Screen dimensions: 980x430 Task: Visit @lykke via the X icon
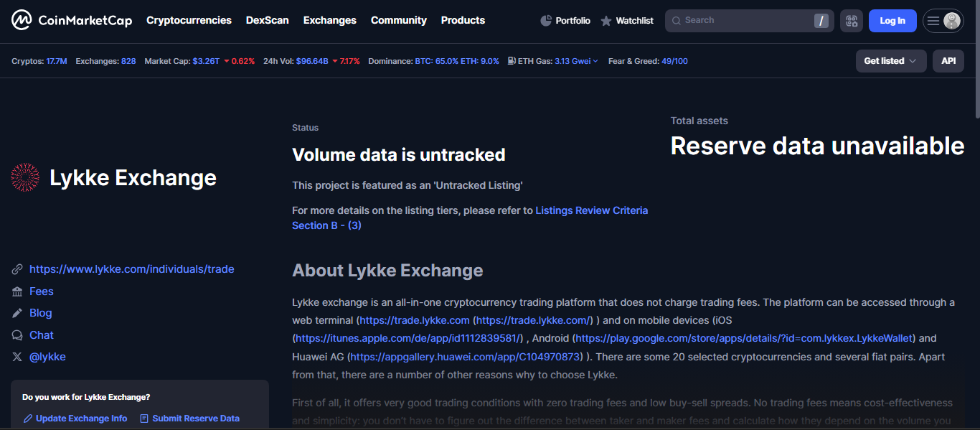click(x=17, y=356)
